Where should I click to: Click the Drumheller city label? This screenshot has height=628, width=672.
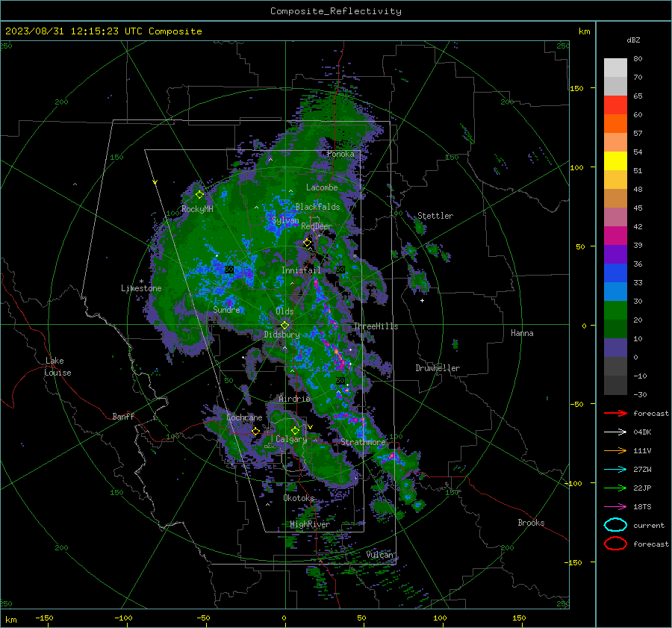pyautogui.click(x=438, y=368)
